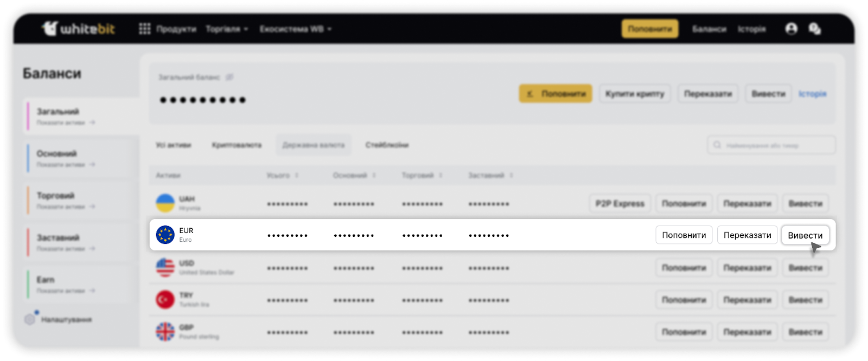Click the Налаштування gear icon in sidebar

[x=30, y=319]
